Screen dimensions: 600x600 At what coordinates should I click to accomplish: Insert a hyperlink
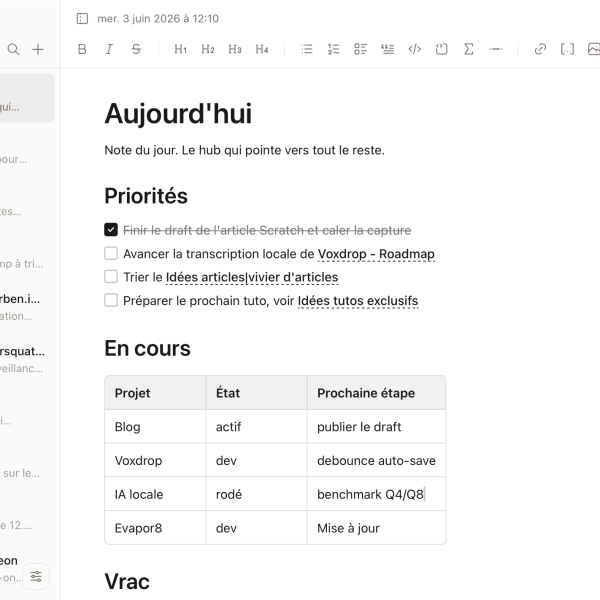(540, 49)
